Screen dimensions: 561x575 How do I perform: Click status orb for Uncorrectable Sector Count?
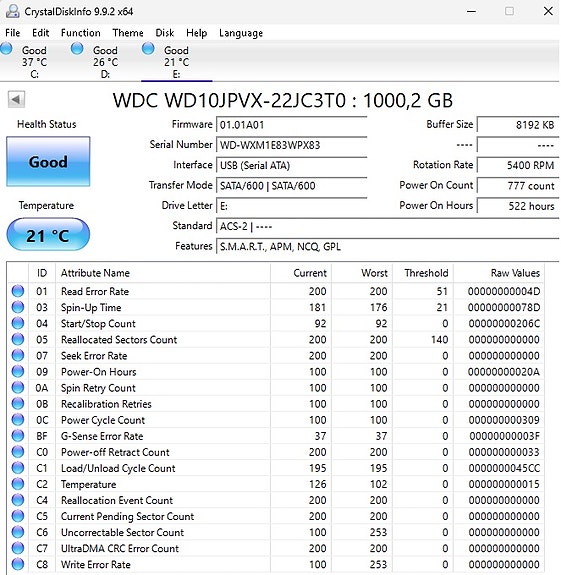tap(18, 532)
